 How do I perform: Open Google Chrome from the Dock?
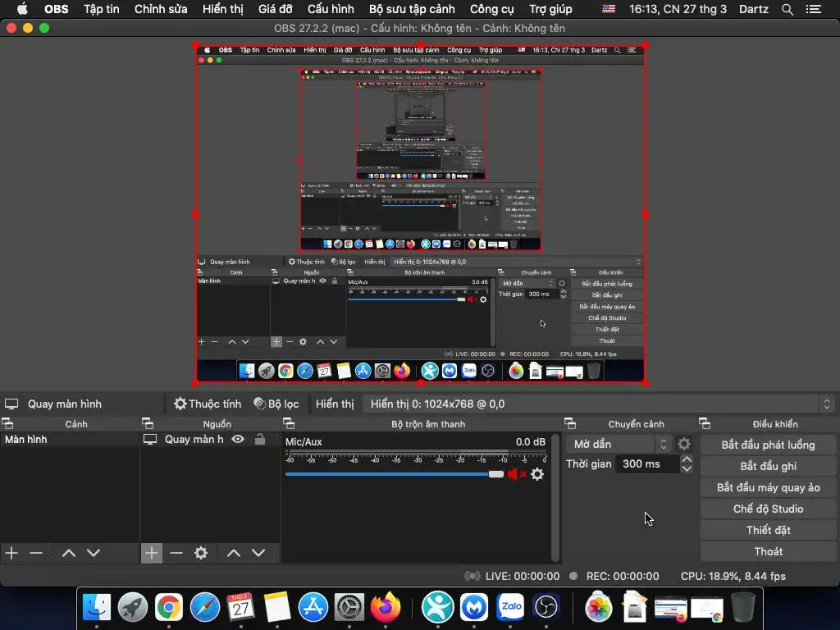(x=169, y=608)
